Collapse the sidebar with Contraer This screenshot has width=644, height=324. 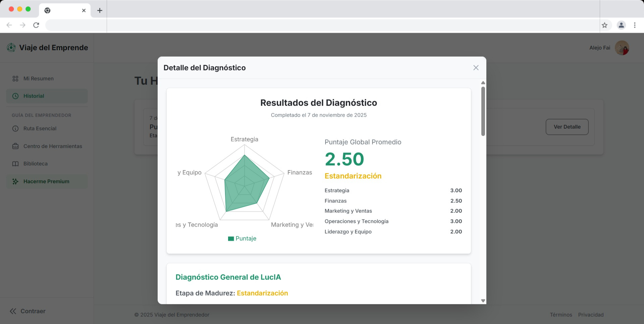point(28,311)
